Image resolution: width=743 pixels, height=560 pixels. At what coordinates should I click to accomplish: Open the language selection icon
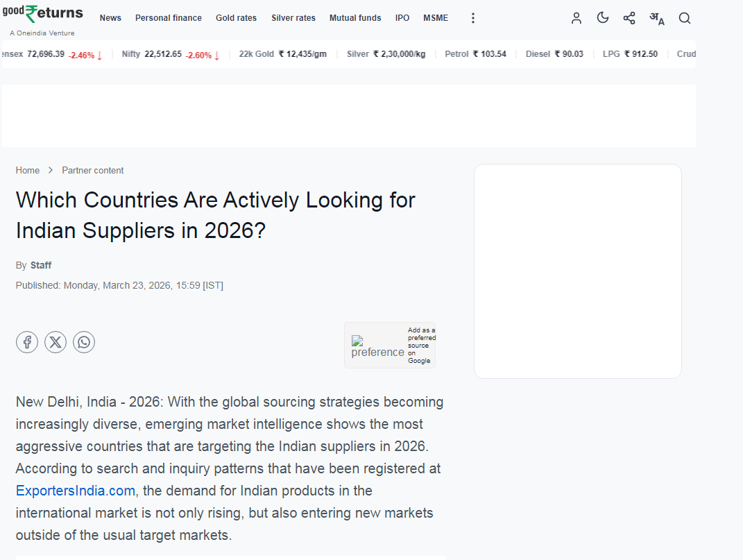click(656, 19)
